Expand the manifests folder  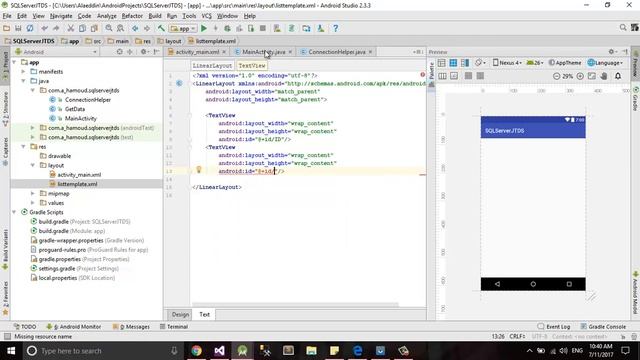click(24, 71)
